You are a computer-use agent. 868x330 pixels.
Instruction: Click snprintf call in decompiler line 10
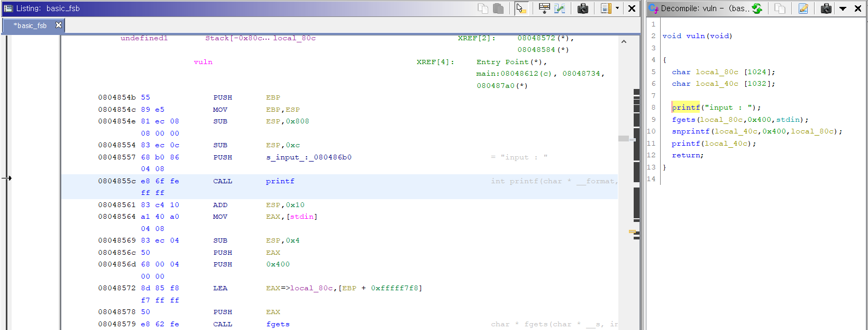click(691, 131)
